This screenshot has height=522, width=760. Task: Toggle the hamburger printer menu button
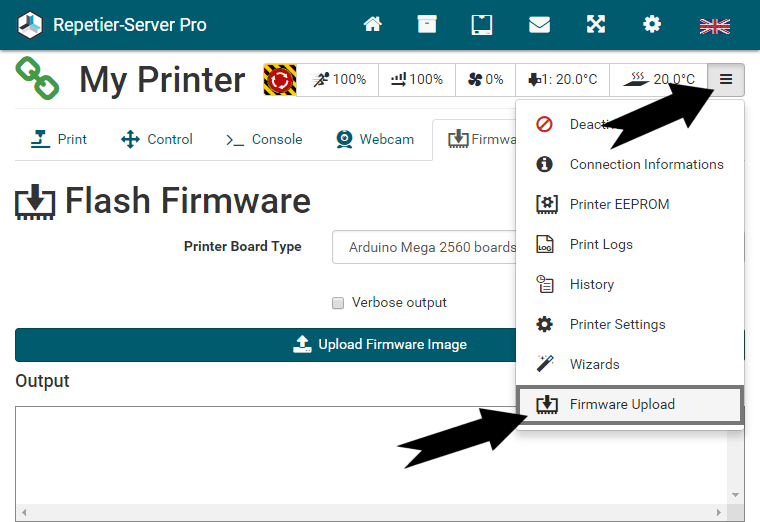click(726, 79)
